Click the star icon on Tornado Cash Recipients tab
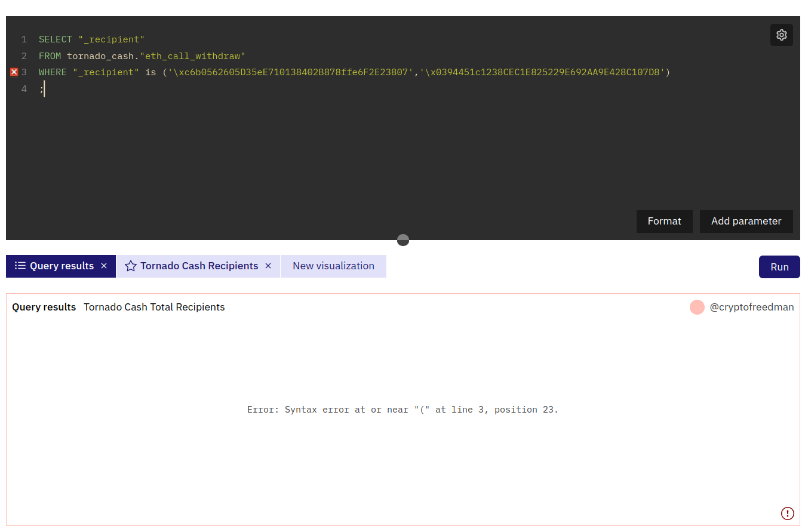This screenshot has height=532, width=805. [x=131, y=266]
